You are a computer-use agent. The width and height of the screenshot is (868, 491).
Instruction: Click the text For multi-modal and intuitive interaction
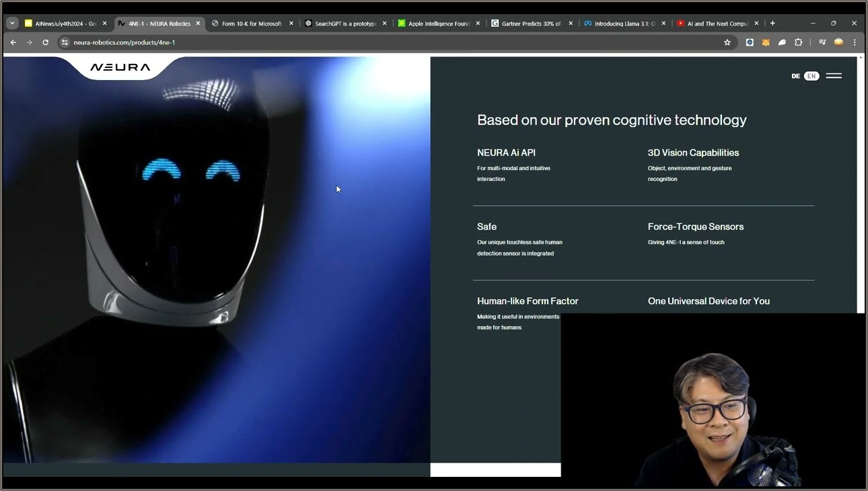click(x=513, y=174)
